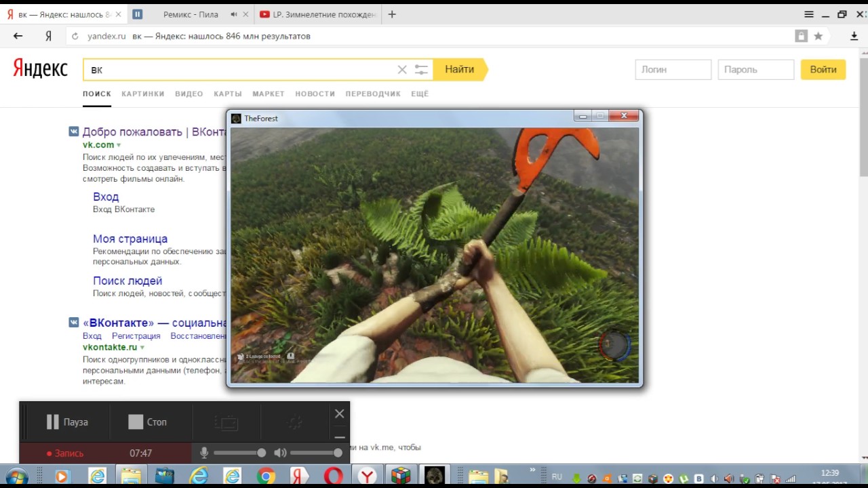
Task: Click the 'Регистрация' link under second result
Action: 136,336
